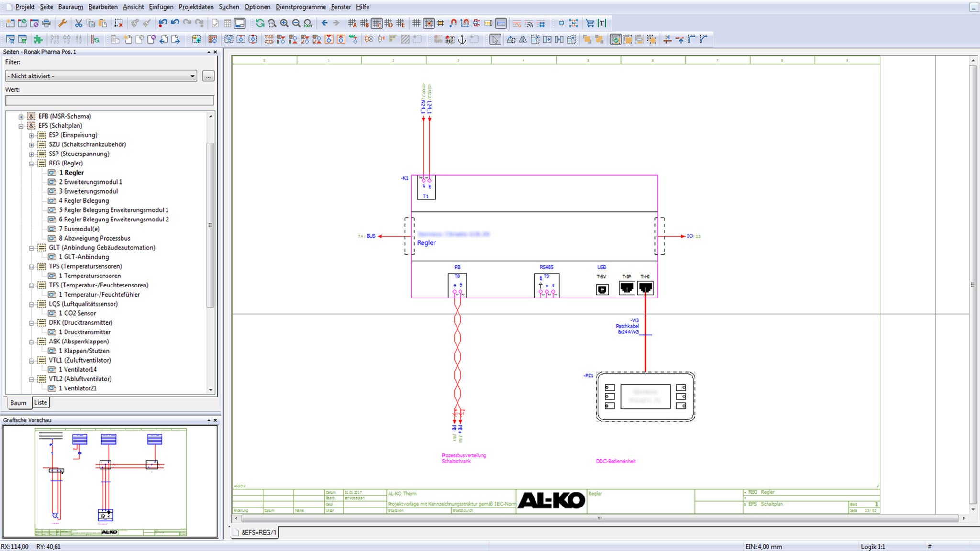980x551 pixels.
Task: Select page '7 Busmodul(e)' in tree
Action: [79, 229]
